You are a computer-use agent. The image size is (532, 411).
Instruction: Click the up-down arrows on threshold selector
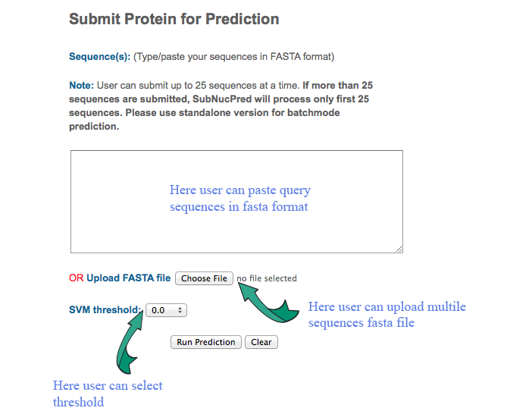tap(180, 310)
